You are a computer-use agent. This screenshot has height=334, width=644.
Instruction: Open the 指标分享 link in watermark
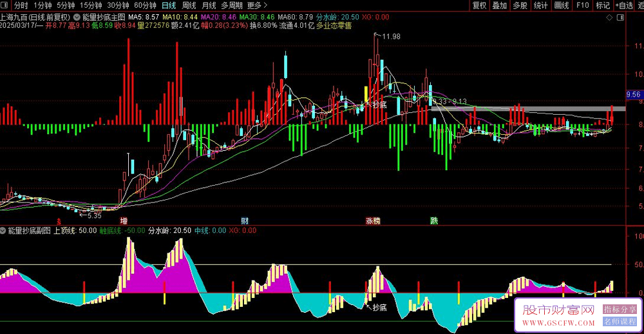click(620, 310)
